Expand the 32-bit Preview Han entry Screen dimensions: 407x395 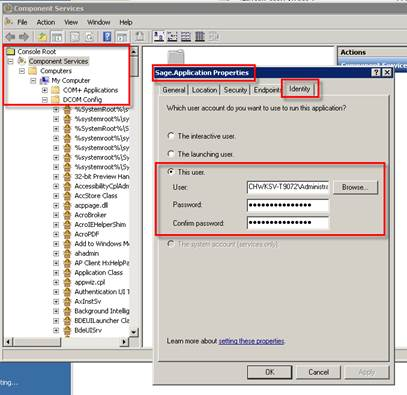[56, 177]
